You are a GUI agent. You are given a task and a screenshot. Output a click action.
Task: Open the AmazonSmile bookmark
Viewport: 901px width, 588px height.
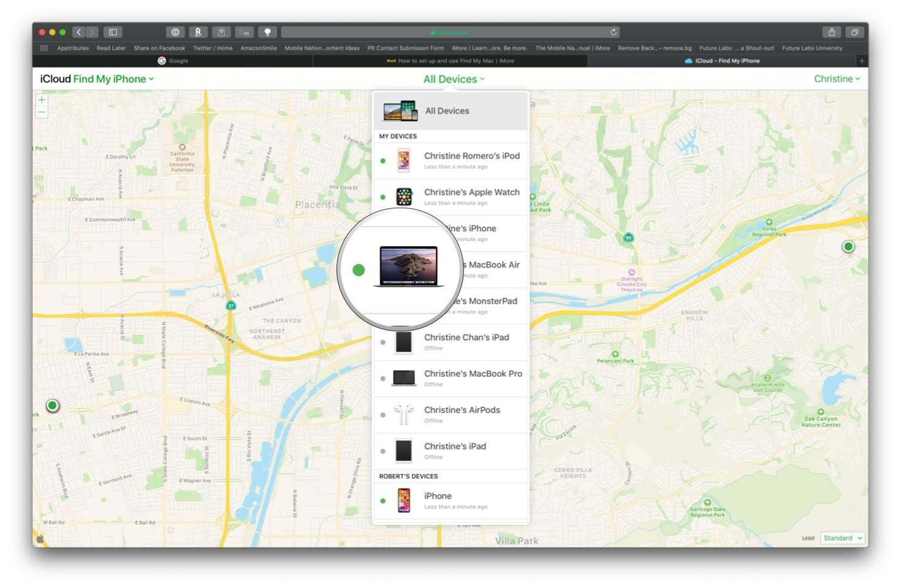(259, 48)
